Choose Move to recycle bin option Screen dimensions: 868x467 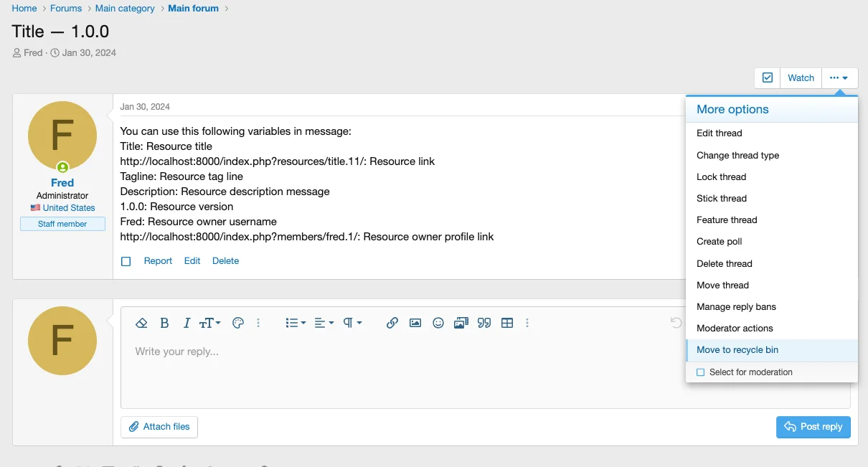point(737,350)
